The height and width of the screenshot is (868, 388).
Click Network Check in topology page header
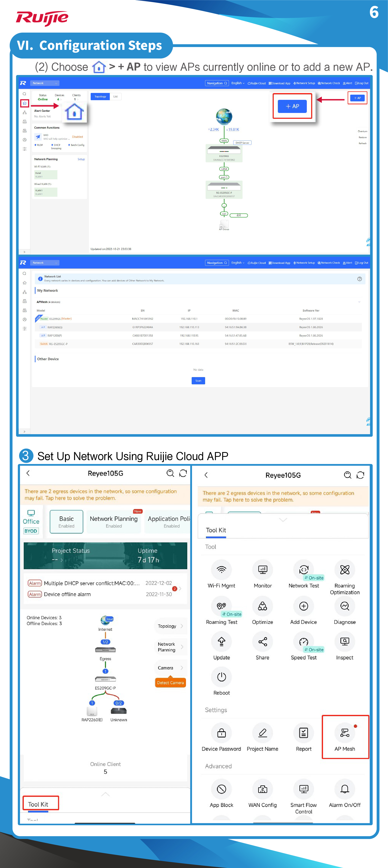(329, 83)
